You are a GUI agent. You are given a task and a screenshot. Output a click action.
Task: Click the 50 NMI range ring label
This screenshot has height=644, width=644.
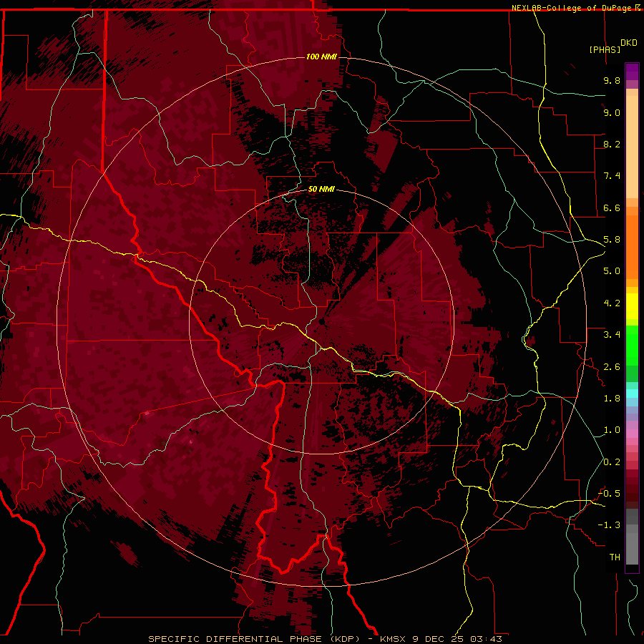(321, 189)
